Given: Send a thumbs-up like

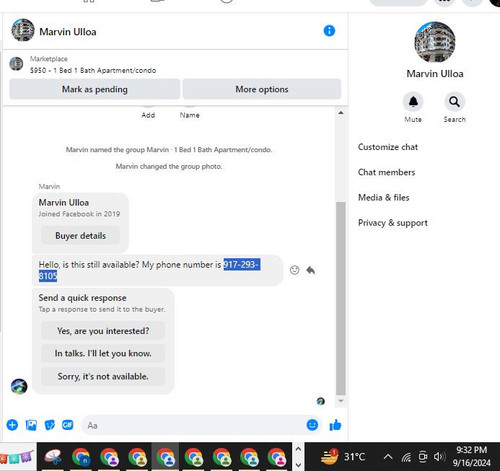Looking at the screenshot, I should 335,425.
